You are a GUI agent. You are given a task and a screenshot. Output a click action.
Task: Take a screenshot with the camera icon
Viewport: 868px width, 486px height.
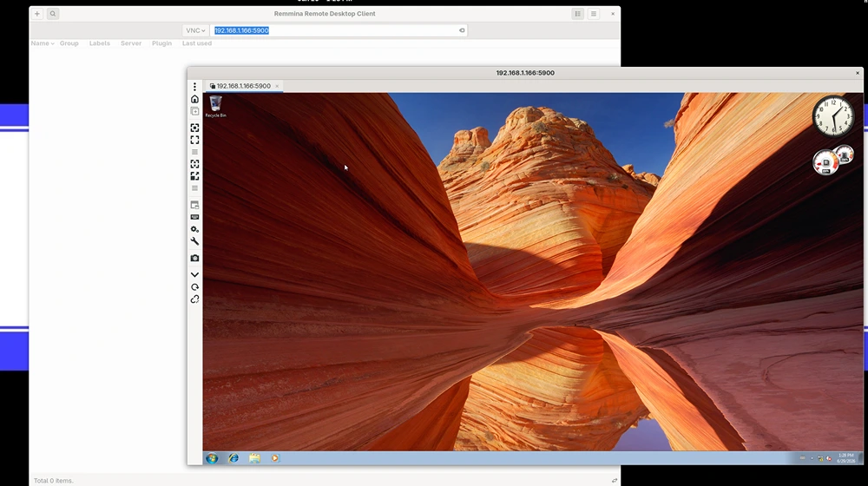tap(194, 258)
